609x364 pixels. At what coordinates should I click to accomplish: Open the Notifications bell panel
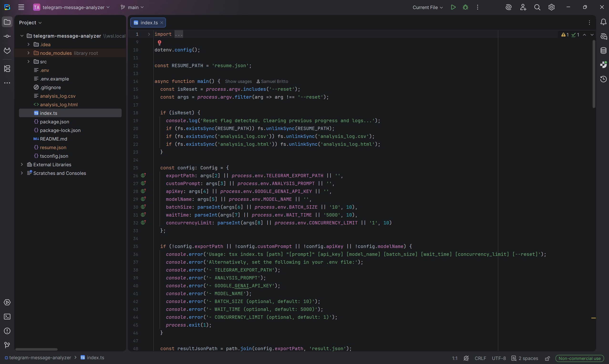pos(603,22)
